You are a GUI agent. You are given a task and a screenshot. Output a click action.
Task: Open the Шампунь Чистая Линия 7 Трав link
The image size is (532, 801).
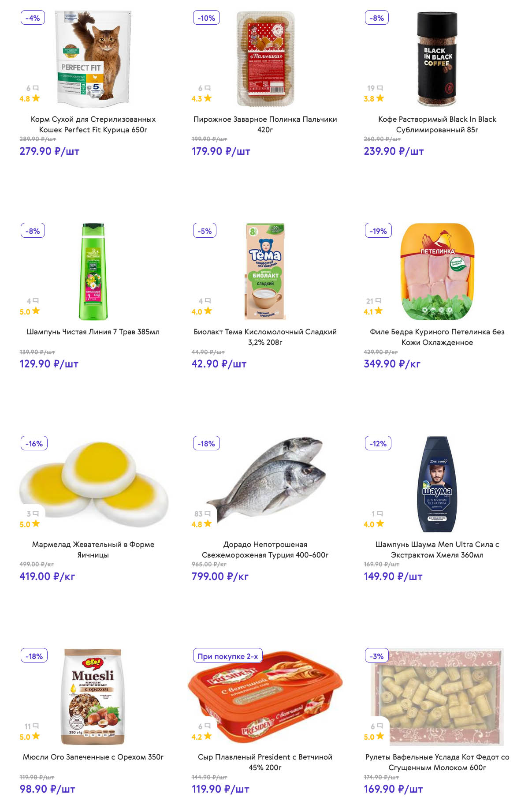coord(93,332)
